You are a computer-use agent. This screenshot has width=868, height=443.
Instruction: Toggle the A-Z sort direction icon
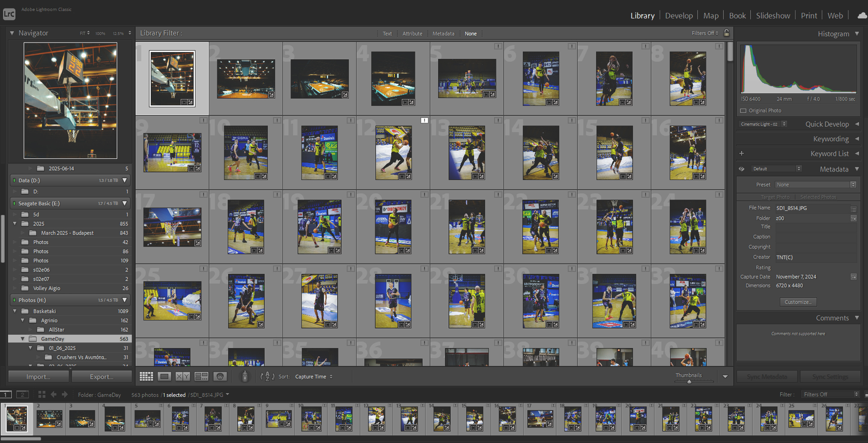click(267, 376)
